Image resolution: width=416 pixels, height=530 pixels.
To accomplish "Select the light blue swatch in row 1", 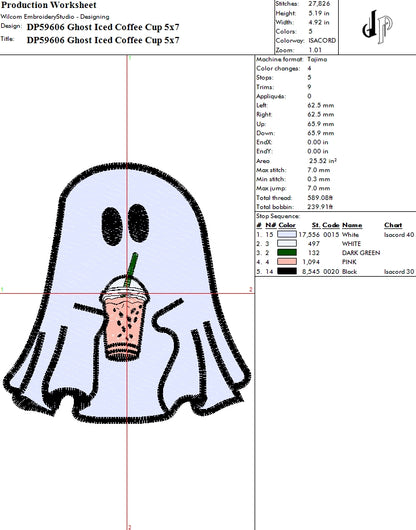I will (x=287, y=234).
